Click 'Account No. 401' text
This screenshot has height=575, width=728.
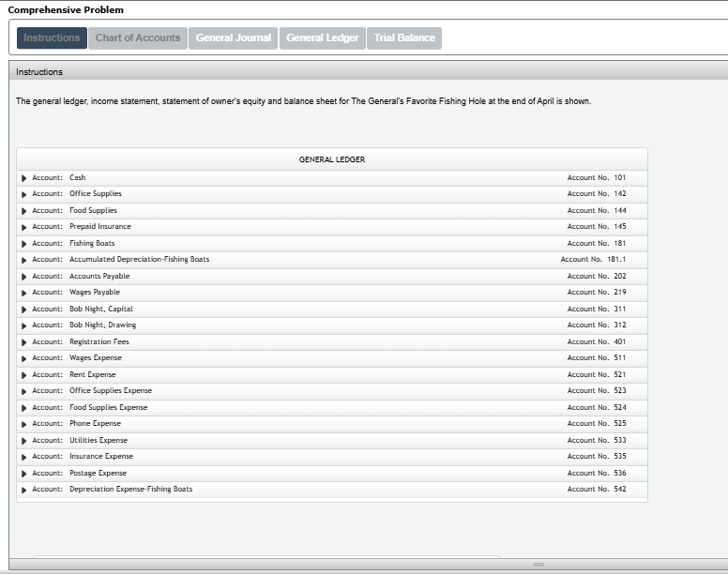pyautogui.click(x=597, y=342)
